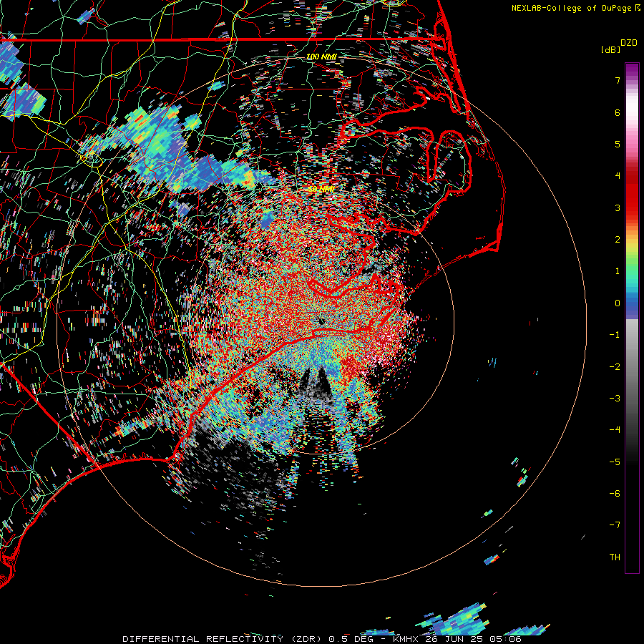Click the TH threshold label on the scale
Viewport: 644px width, 644px height.
[615, 557]
